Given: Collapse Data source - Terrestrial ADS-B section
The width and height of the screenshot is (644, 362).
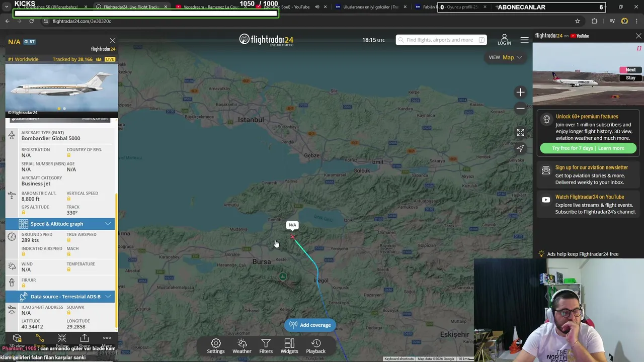Looking at the screenshot, I should (x=108, y=297).
